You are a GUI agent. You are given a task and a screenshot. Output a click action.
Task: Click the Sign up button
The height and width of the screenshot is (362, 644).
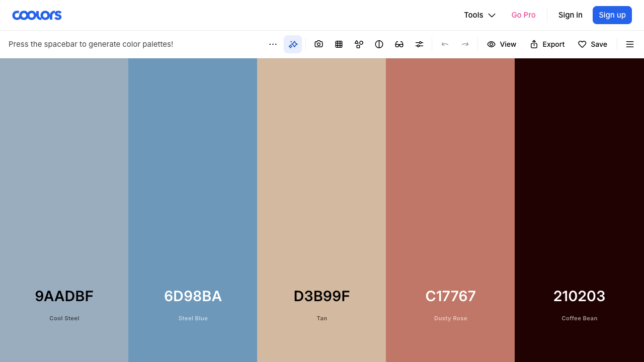coord(612,15)
